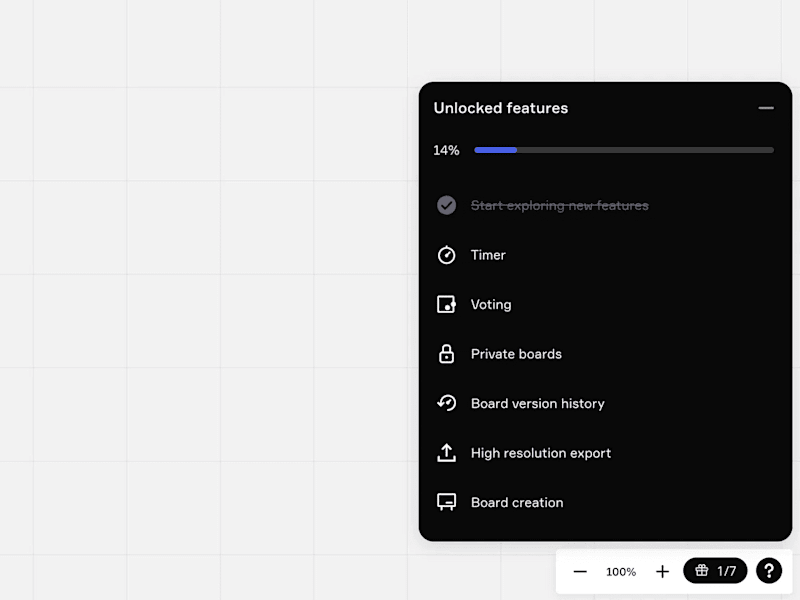Select the Board creation label
Image resolution: width=800 pixels, height=600 pixels.
point(517,503)
